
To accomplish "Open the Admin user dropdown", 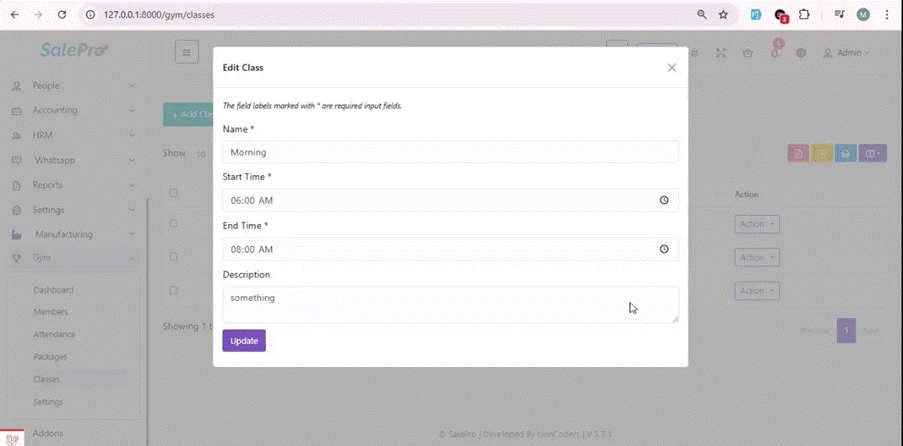I will [846, 53].
